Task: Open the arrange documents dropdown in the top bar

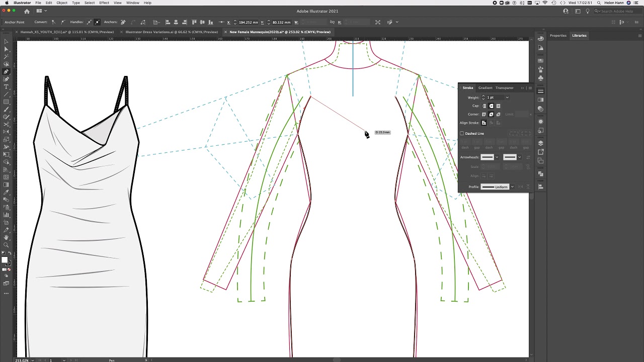Action: (41, 11)
